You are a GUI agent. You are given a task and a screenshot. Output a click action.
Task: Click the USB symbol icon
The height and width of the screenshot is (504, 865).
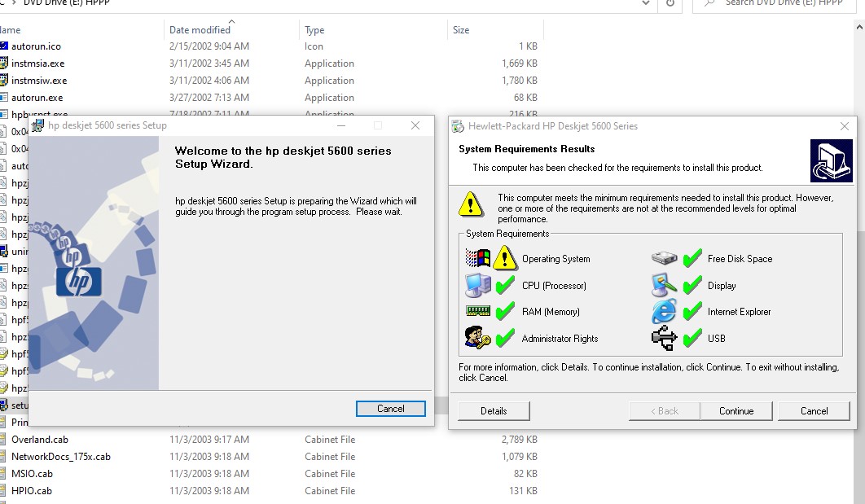click(x=664, y=338)
